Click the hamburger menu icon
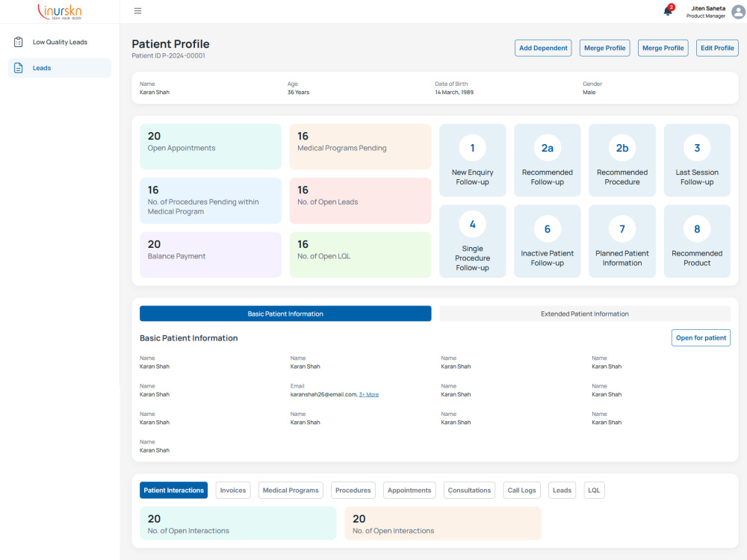Screen dimensions: 747x560 137,10
